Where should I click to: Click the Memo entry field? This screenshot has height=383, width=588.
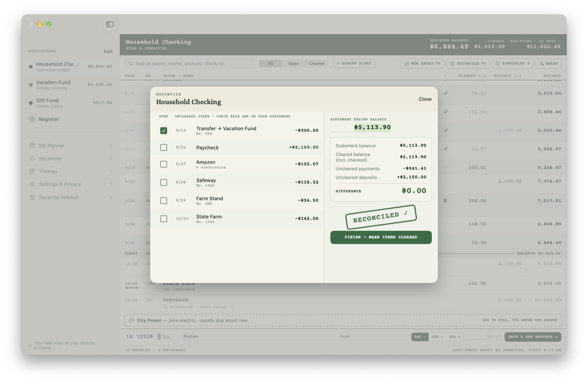click(x=373, y=336)
